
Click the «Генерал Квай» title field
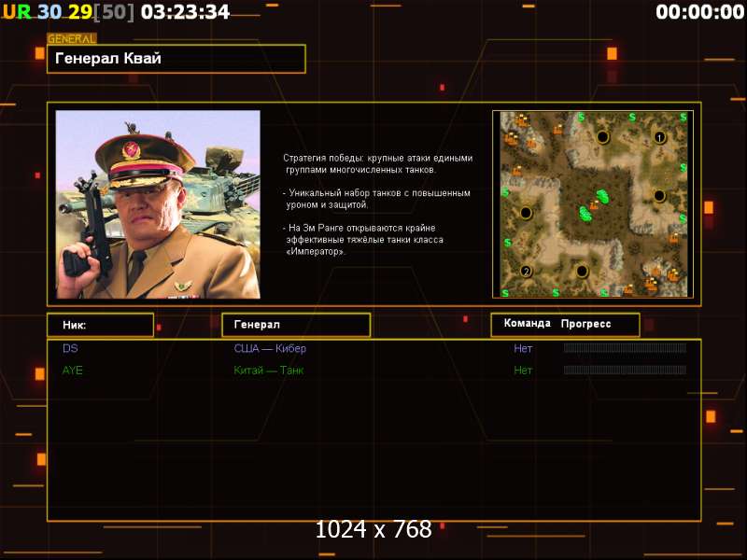176,59
